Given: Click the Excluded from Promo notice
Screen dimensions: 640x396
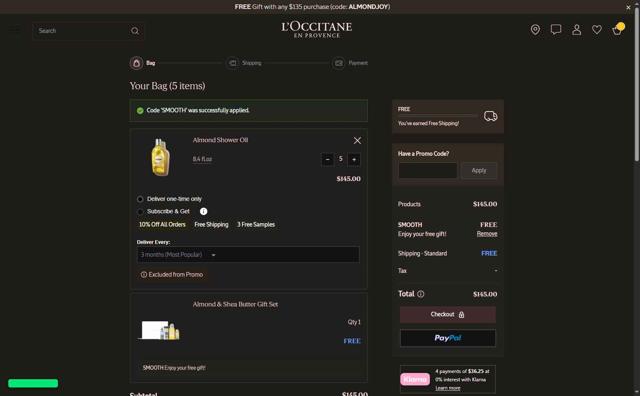Looking at the screenshot, I should pos(172,274).
